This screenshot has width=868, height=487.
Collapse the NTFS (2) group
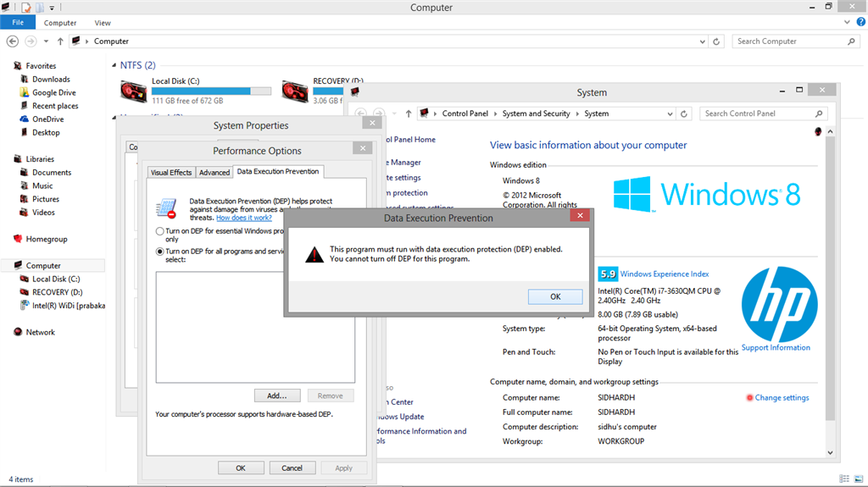point(114,65)
